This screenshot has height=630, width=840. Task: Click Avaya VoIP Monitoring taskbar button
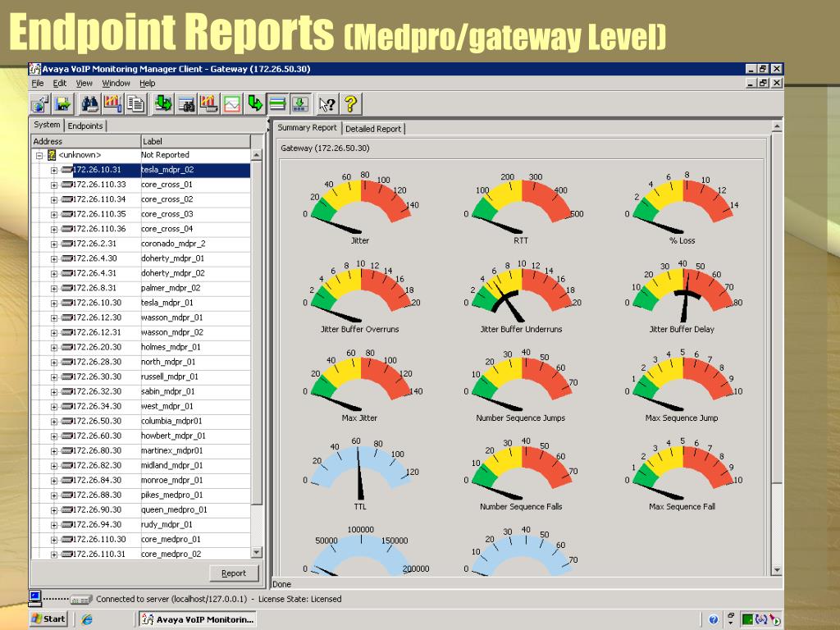pyautogui.click(x=198, y=619)
